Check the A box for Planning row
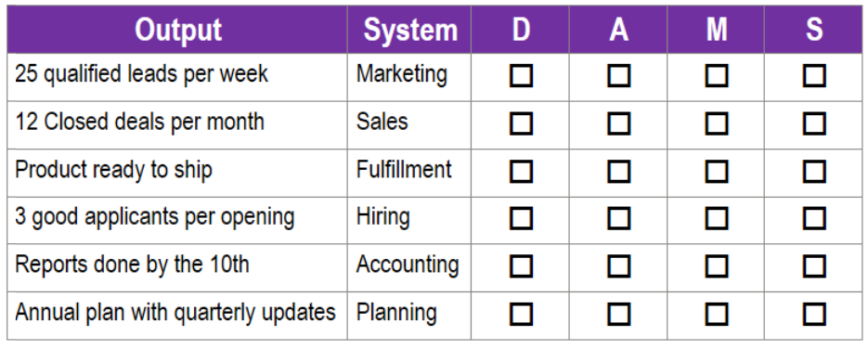This screenshot has height=349, width=868. click(618, 314)
